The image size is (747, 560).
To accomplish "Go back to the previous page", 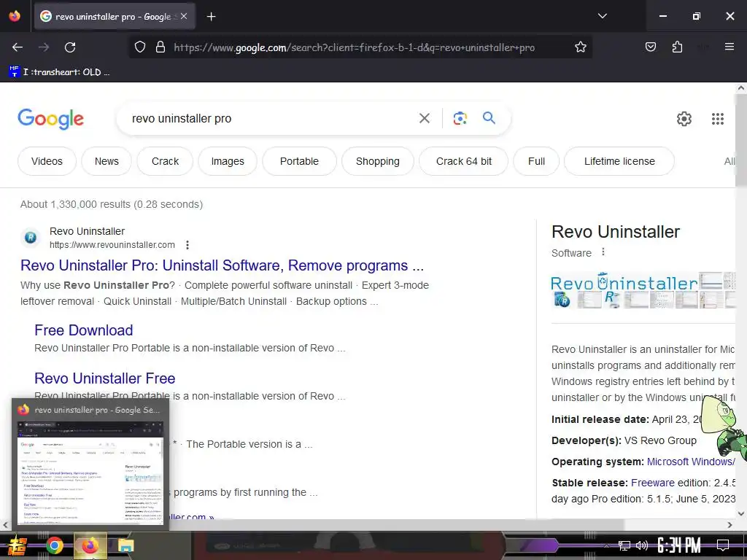I will tap(18, 47).
